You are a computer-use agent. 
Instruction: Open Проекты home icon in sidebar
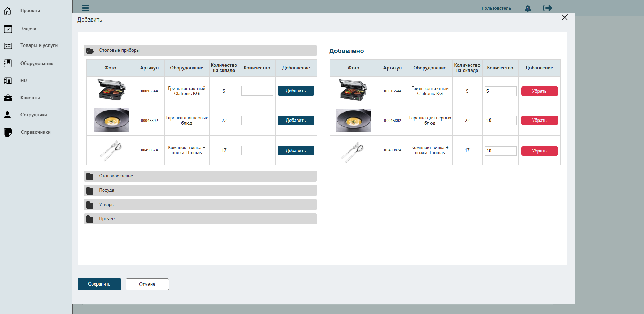[x=7, y=11]
